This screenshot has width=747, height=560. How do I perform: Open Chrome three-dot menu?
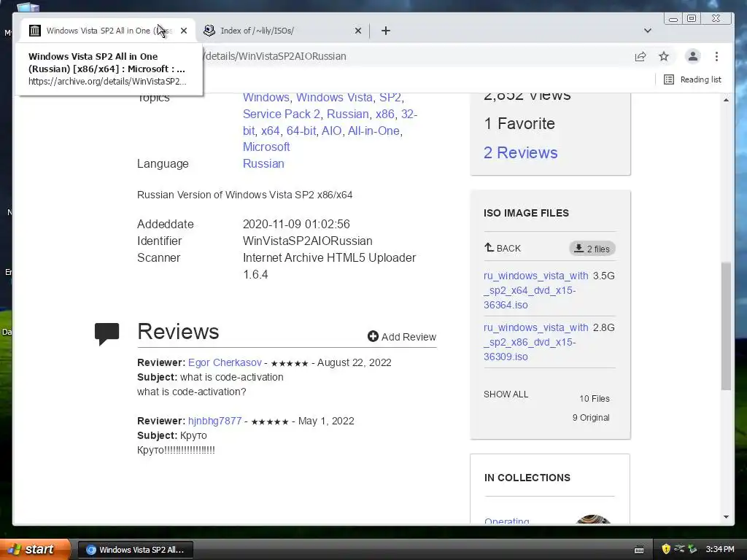pos(716,56)
